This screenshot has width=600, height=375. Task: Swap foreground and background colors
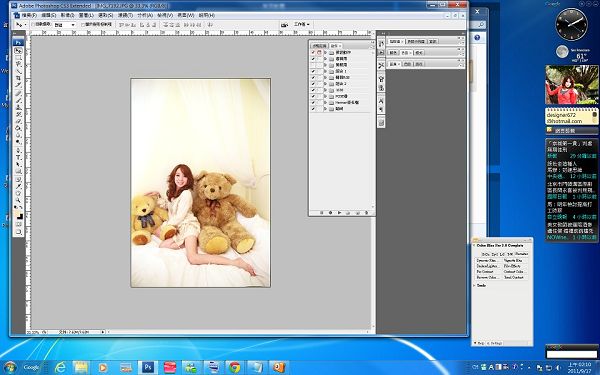(20, 208)
